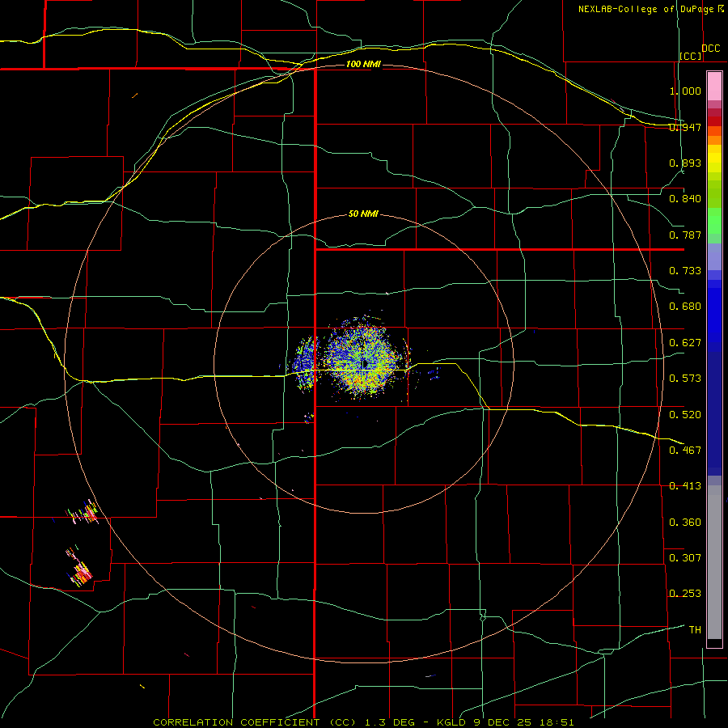The height and width of the screenshot is (728, 728).
Task: Pick the pink top segment of color bar
Action: (x=714, y=87)
